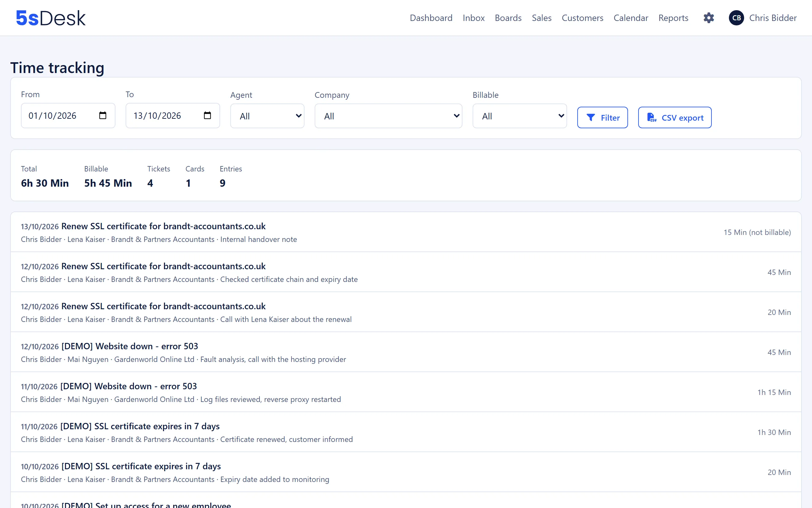Open the entry noting Checked certificate chain
The width and height of the screenshot is (812, 508).
[x=406, y=272]
